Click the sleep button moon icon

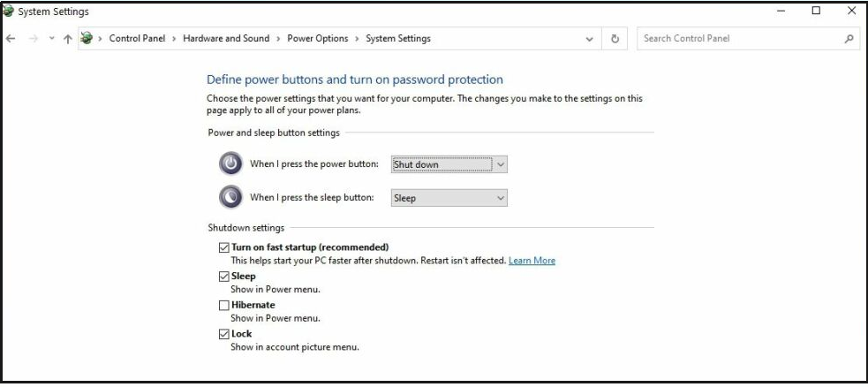tap(230, 197)
